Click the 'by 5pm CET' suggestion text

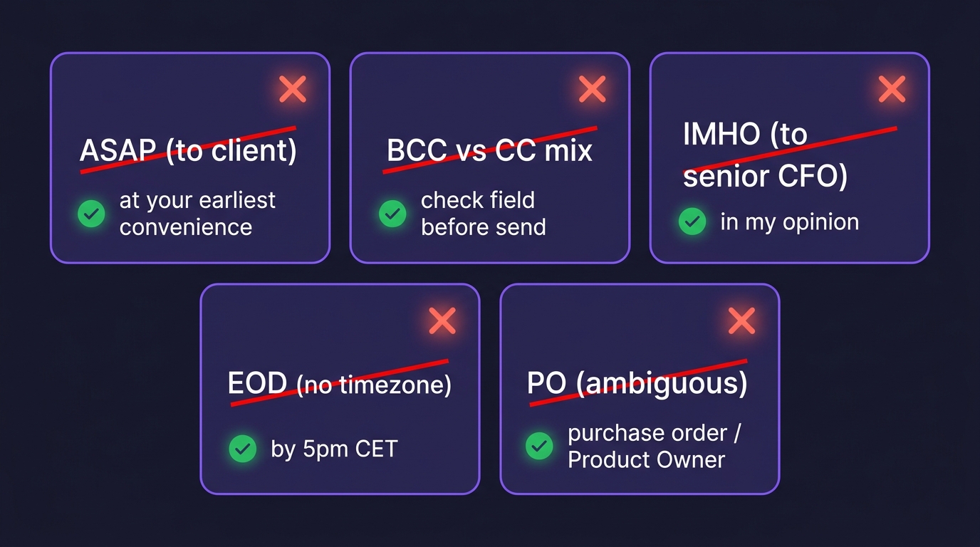point(334,449)
